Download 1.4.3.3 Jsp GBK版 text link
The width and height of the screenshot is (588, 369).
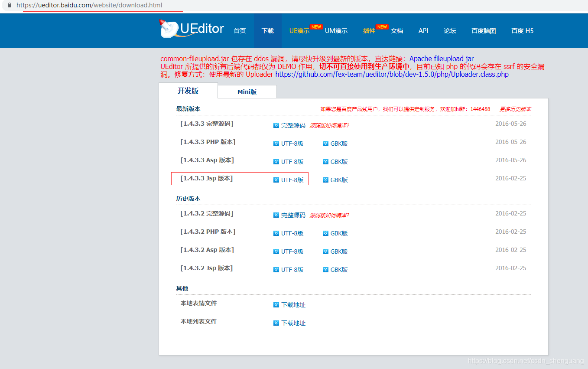[339, 180]
